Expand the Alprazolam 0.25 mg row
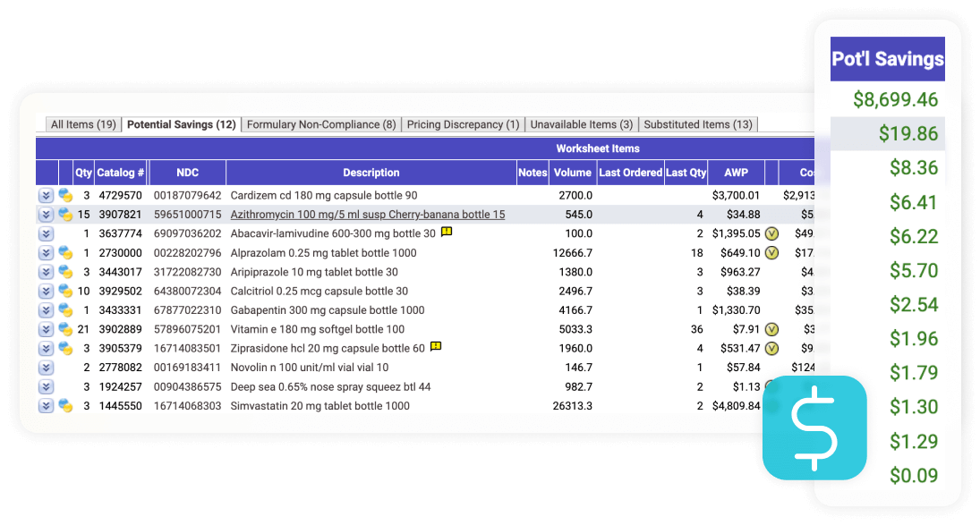 click(46, 253)
